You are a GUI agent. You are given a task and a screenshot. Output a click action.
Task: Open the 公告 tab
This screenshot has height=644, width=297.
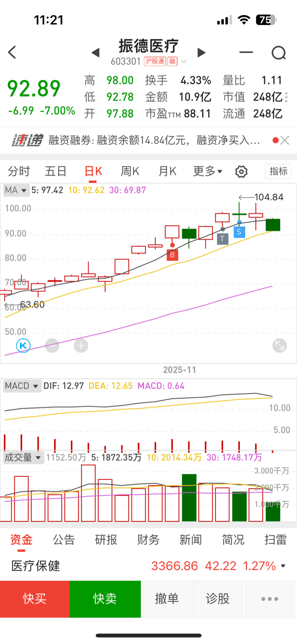(64, 539)
